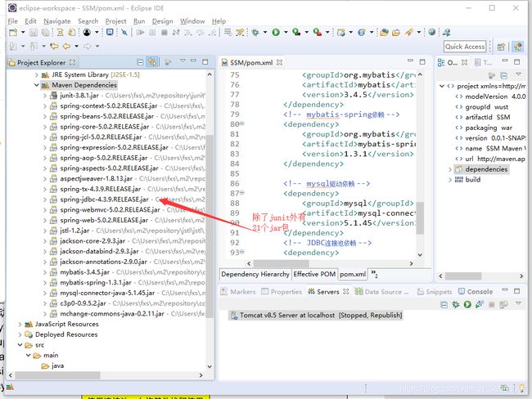The image size is (532, 399).
Task: Open the Debug button dropdown arrow
Action: click(264, 32)
